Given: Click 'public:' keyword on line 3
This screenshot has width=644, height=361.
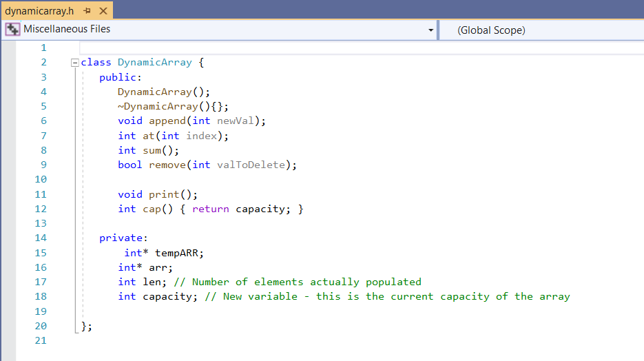Looking at the screenshot, I should [121, 77].
